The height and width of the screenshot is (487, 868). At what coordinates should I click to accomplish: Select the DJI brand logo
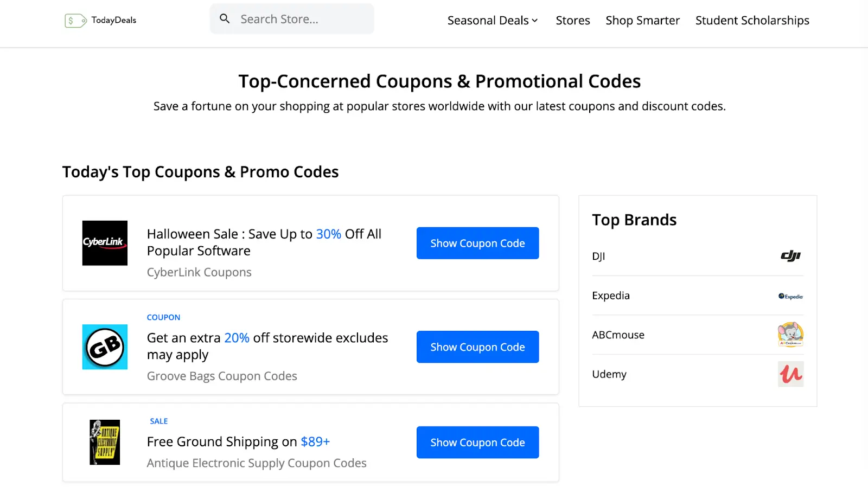click(x=790, y=256)
